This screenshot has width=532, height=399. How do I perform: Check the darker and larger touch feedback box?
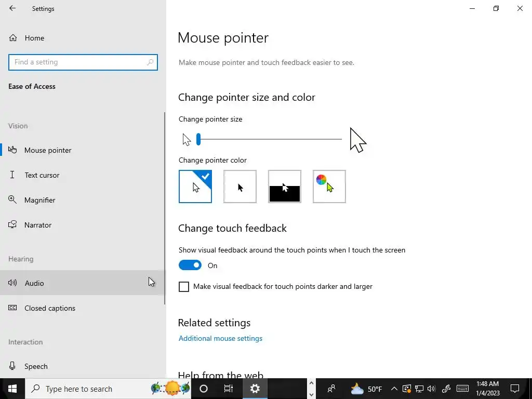[184, 287]
